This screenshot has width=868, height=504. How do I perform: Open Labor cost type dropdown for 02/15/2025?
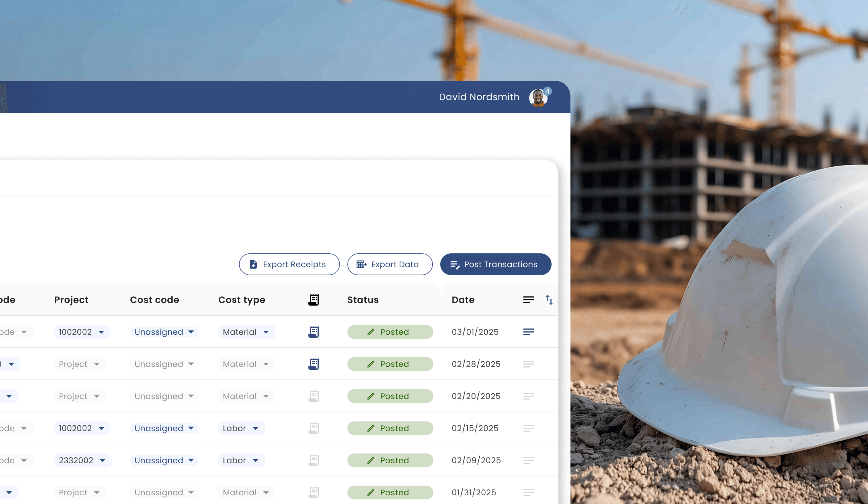coord(241,428)
